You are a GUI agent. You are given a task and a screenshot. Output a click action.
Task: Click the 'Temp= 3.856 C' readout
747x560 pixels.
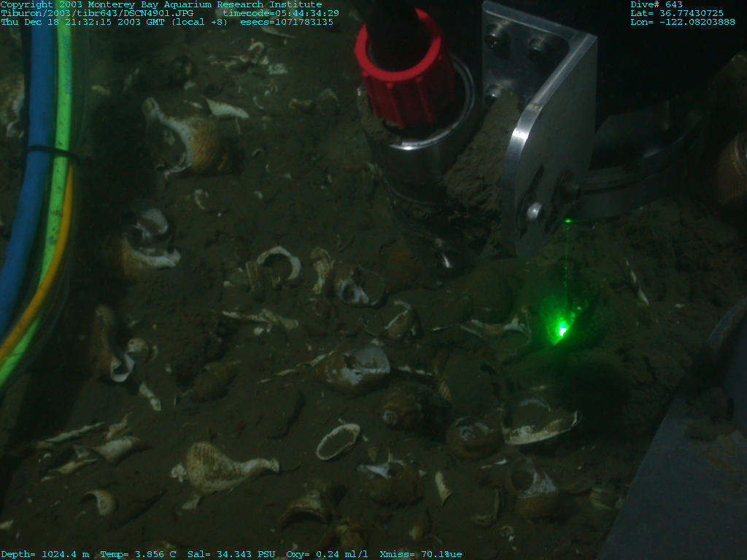(138, 554)
